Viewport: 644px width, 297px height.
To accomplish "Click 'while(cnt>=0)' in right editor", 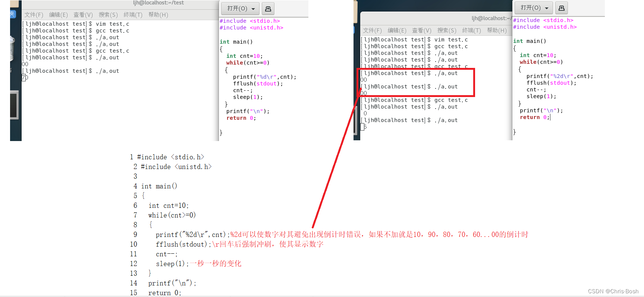I will coord(541,62).
